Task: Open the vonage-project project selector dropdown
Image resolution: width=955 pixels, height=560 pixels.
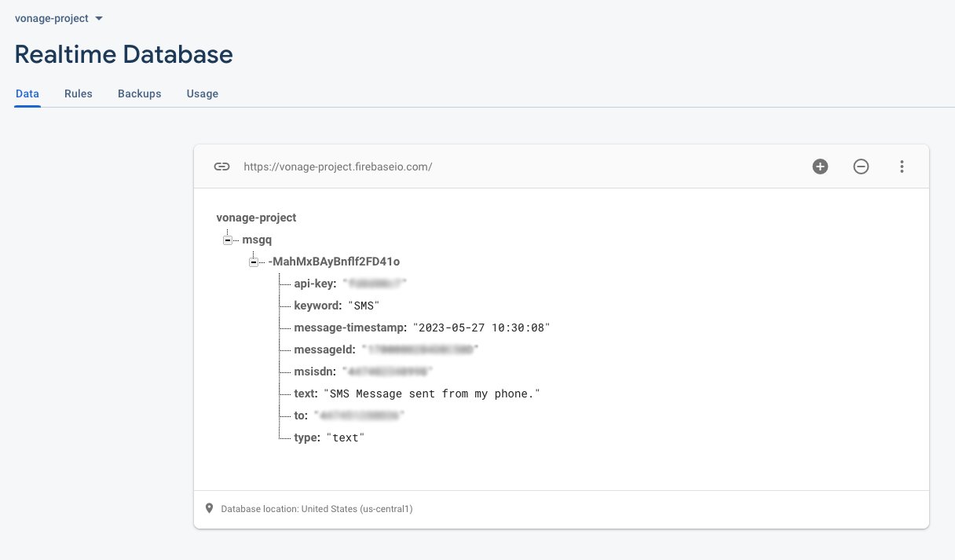Action: (x=59, y=18)
